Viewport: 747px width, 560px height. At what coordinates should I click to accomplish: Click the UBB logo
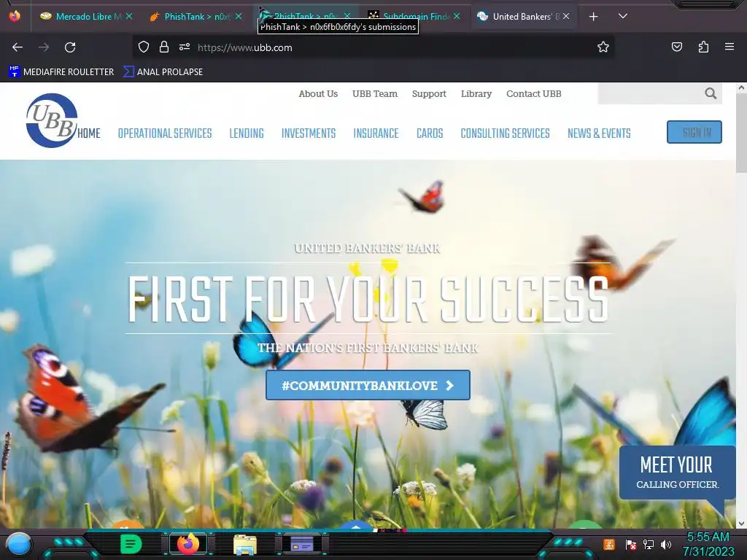coord(52,120)
